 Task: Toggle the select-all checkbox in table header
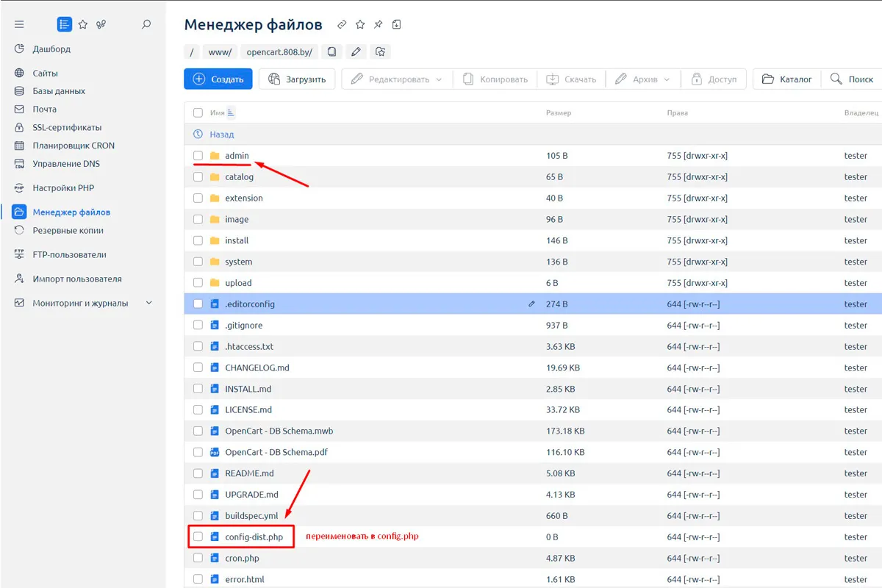pyautogui.click(x=198, y=113)
